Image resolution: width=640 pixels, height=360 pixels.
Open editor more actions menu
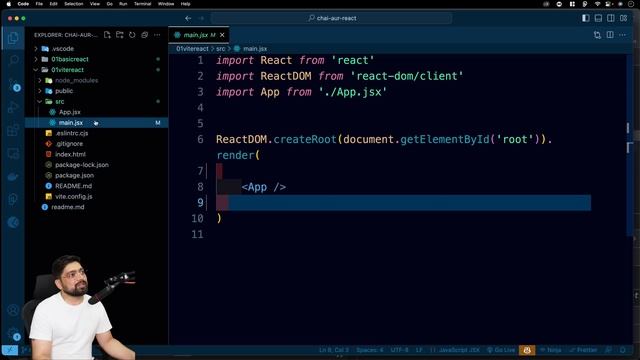pyautogui.click(x=622, y=35)
